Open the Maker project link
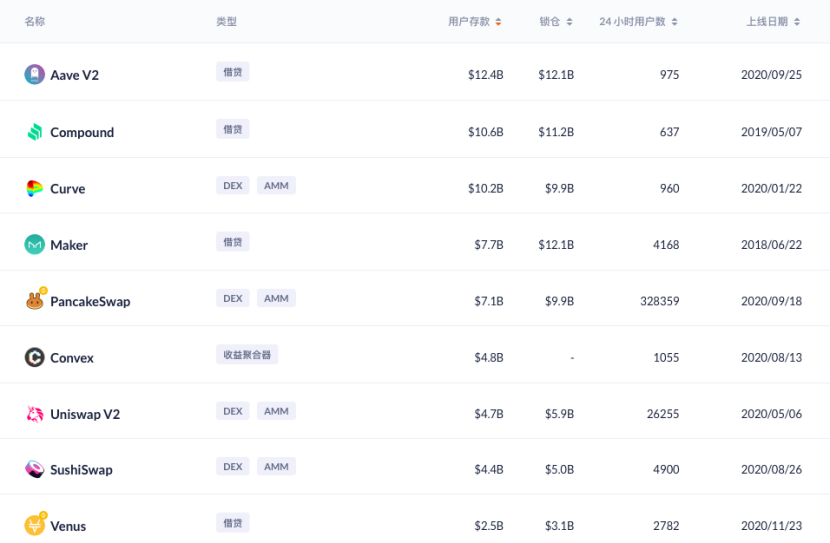The image size is (830, 543). pos(69,245)
